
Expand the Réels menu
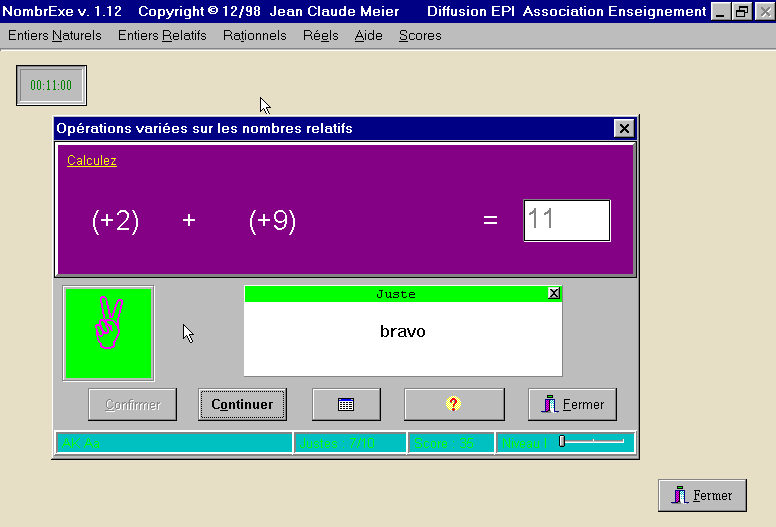coord(320,35)
